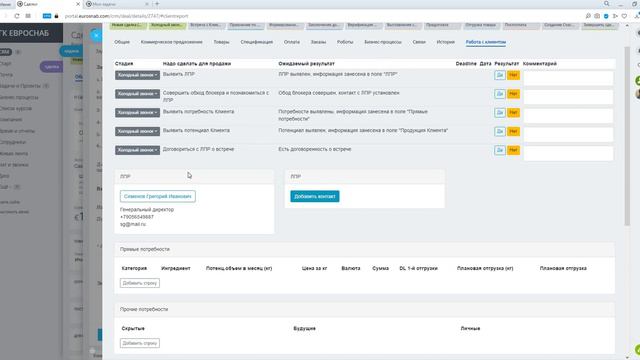
Task: Select the "Постоплата" pipeline stage
Action: (520, 25)
